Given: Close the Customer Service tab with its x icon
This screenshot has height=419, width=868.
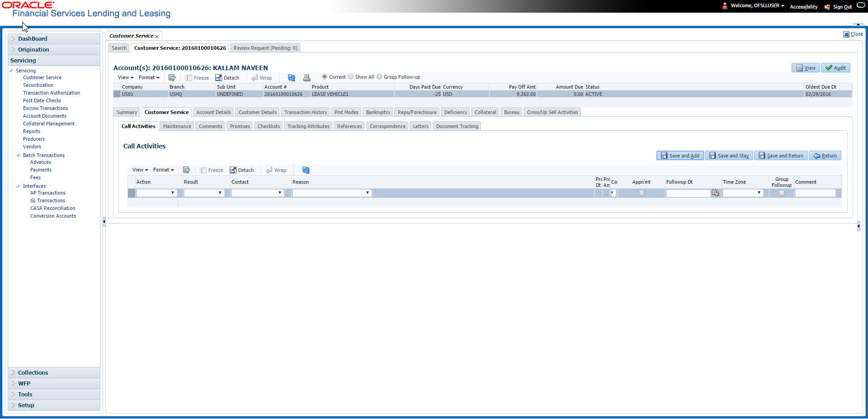Looking at the screenshot, I should tap(157, 36).
